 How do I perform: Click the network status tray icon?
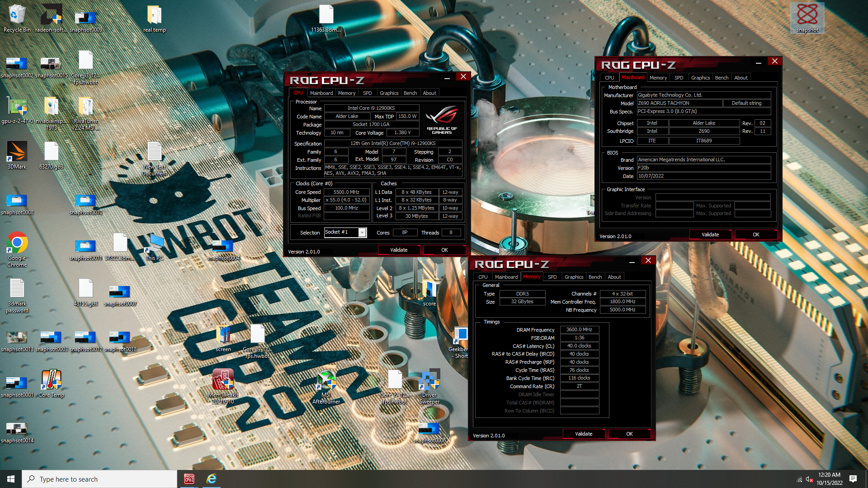(x=799, y=479)
